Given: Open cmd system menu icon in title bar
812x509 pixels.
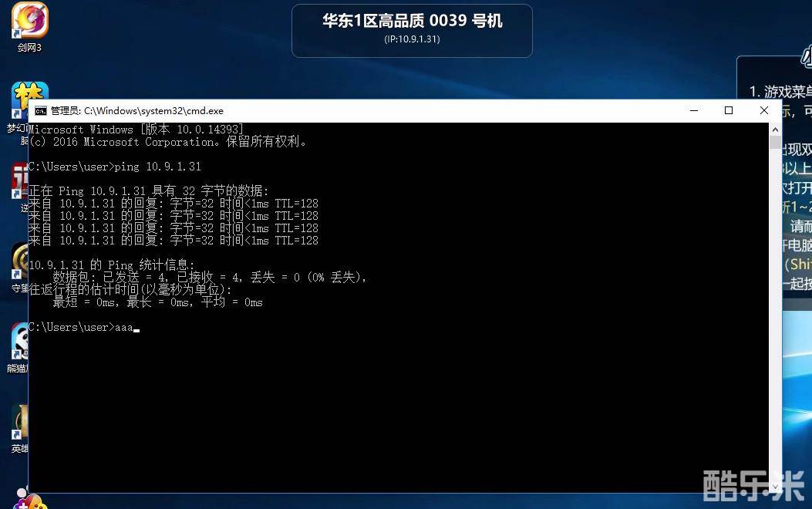Looking at the screenshot, I should tap(41, 111).
